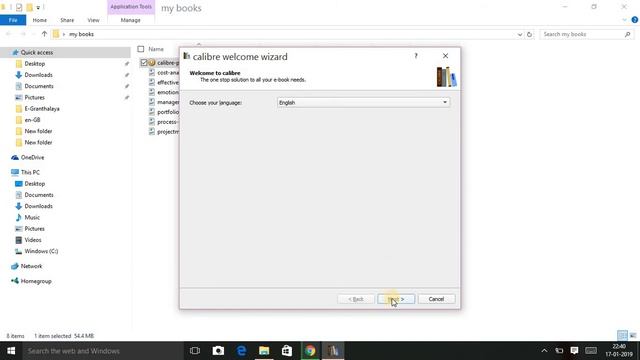Uncheck the calibre installer file checkbox

pyautogui.click(x=144, y=62)
